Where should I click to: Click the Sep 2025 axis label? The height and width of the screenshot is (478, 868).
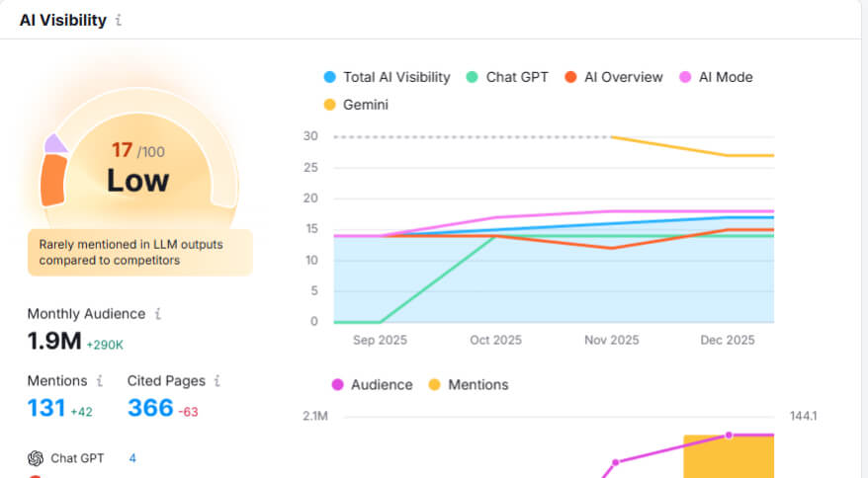coord(380,340)
